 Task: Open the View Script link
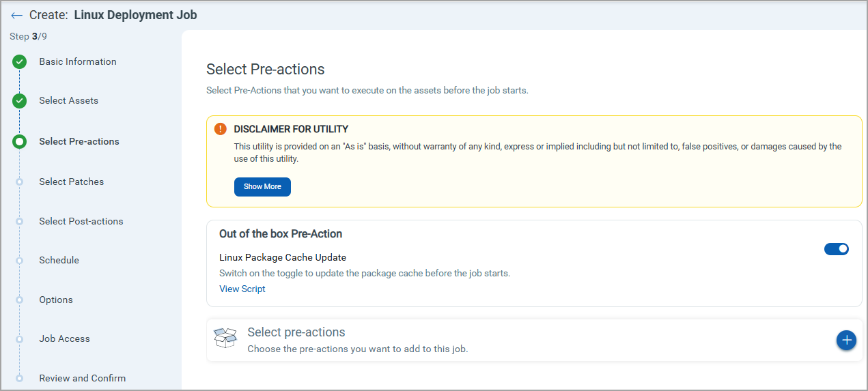click(242, 289)
